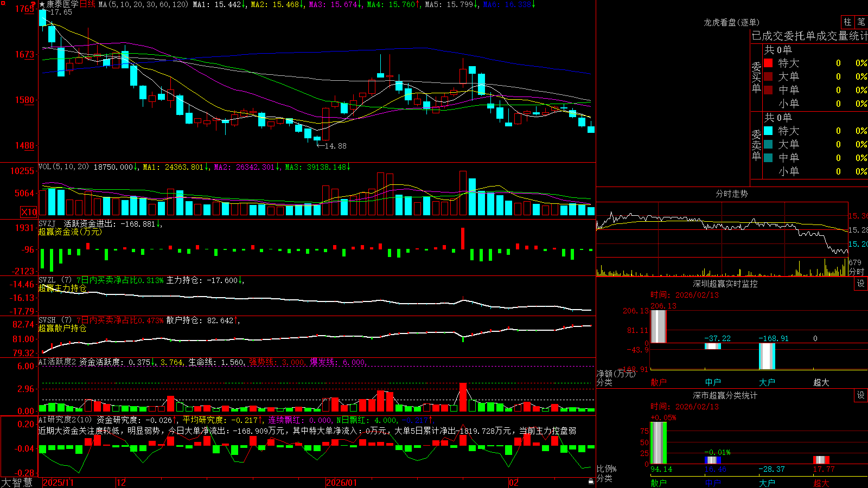Open settings 设 for 深圳超赢实时监控

coord(861,284)
